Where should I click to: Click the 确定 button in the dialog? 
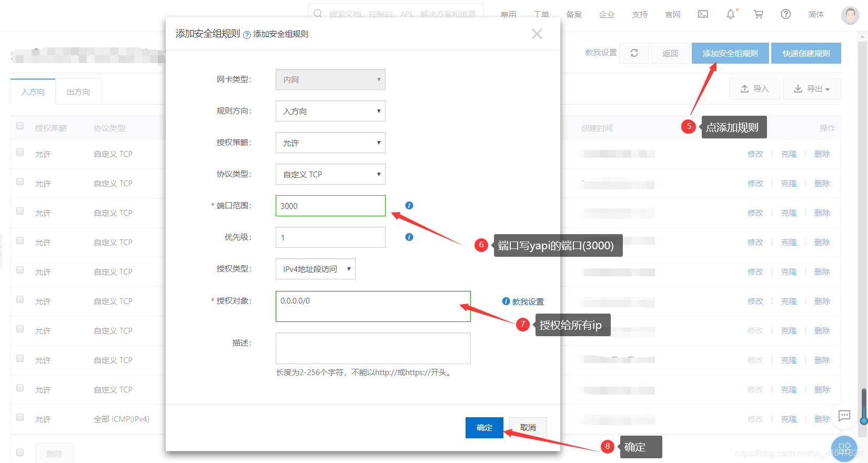[x=485, y=428]
